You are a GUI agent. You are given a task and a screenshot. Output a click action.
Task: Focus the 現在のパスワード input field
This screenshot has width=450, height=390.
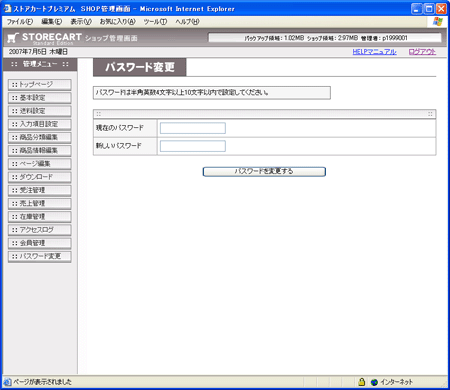[193, 128]
